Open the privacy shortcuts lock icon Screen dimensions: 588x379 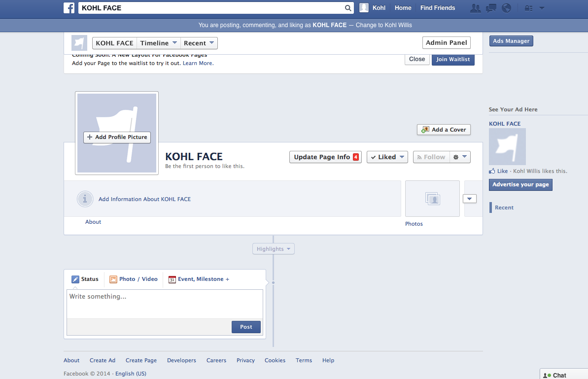tap(528, 8)
